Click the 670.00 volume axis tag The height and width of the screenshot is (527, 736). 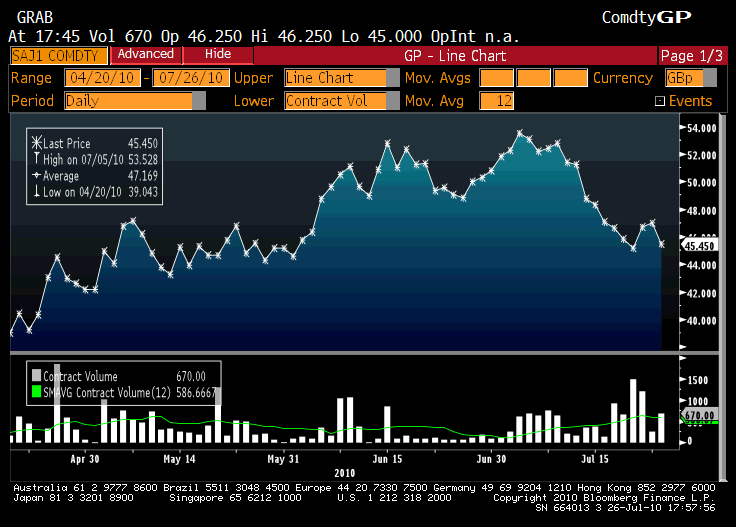point(699,415)
